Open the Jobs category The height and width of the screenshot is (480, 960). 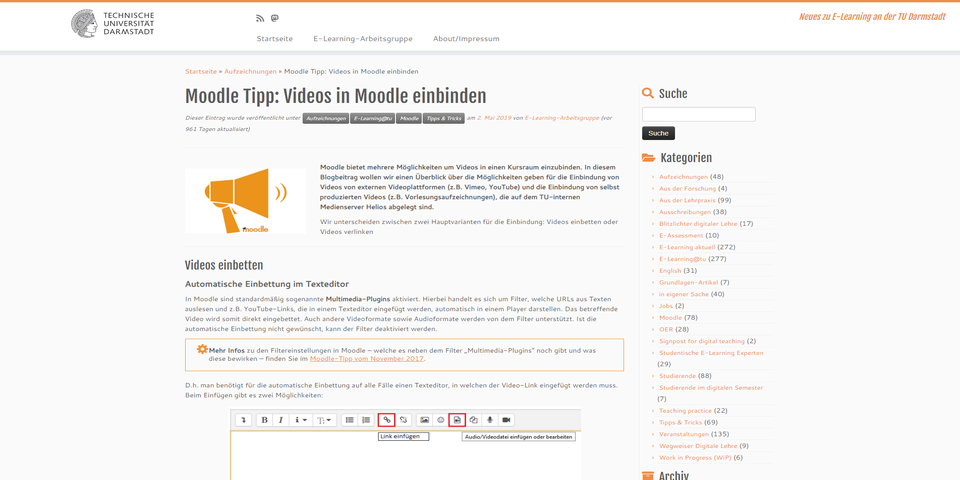coord(666,306)
